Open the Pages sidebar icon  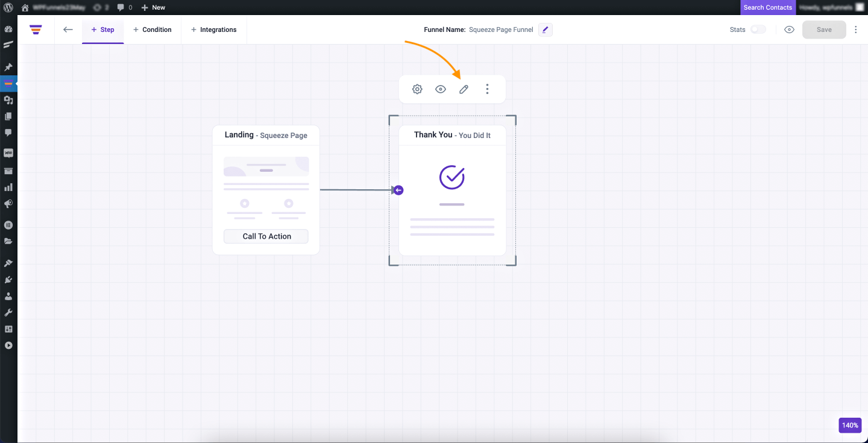tap(8, 116)
